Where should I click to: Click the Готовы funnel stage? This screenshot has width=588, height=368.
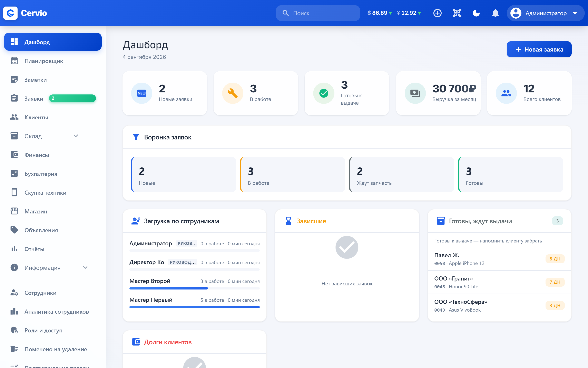click(x=510, y=175)
